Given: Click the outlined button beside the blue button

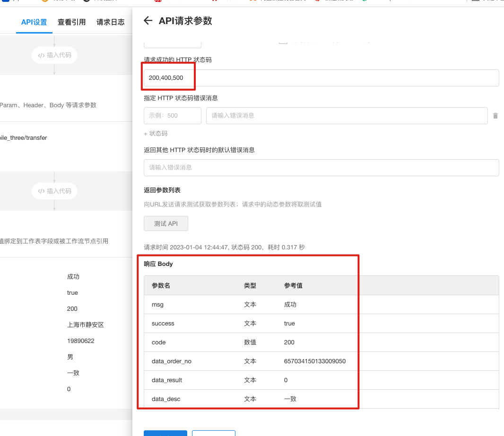Looking at the screenshot, I should (214, 433).
